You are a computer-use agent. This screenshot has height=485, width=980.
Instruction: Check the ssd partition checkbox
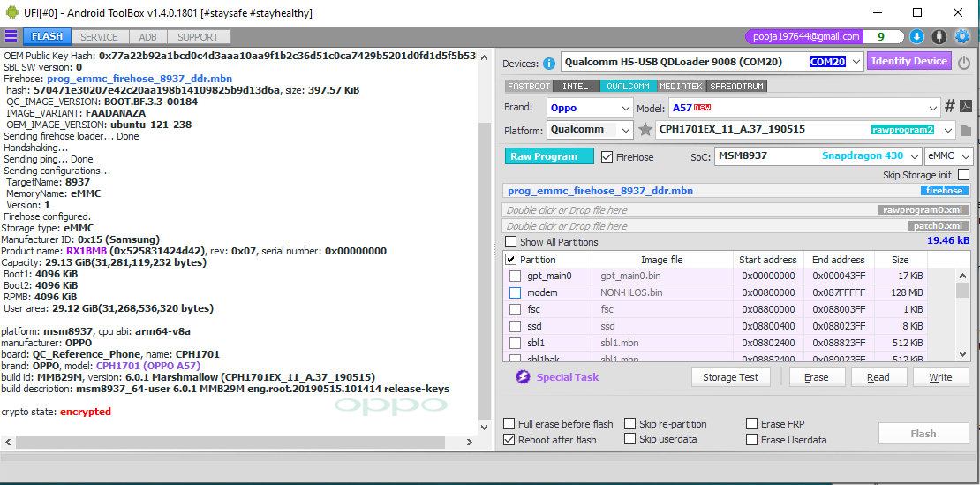pyautogui.click(x=515, y=326)
